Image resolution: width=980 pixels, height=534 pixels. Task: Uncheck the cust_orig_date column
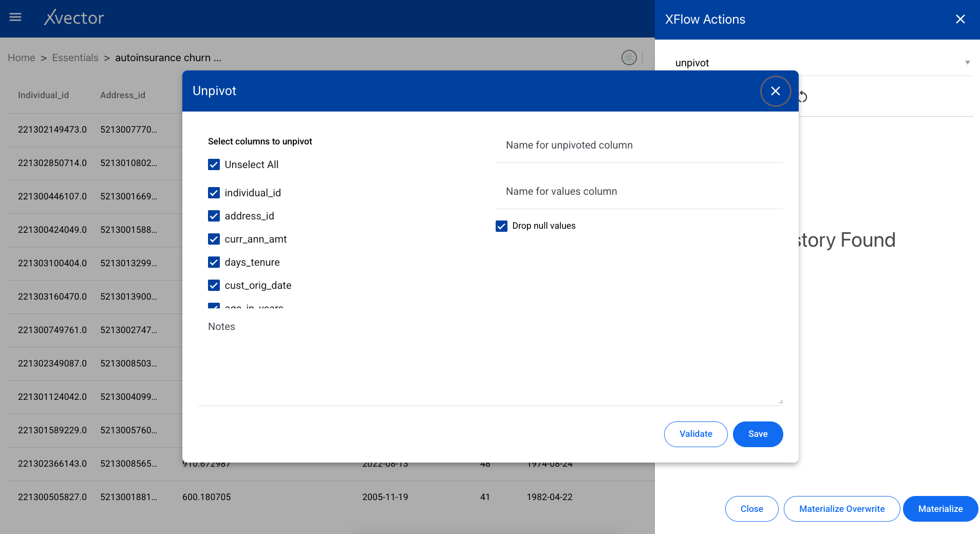coord(214,285)
